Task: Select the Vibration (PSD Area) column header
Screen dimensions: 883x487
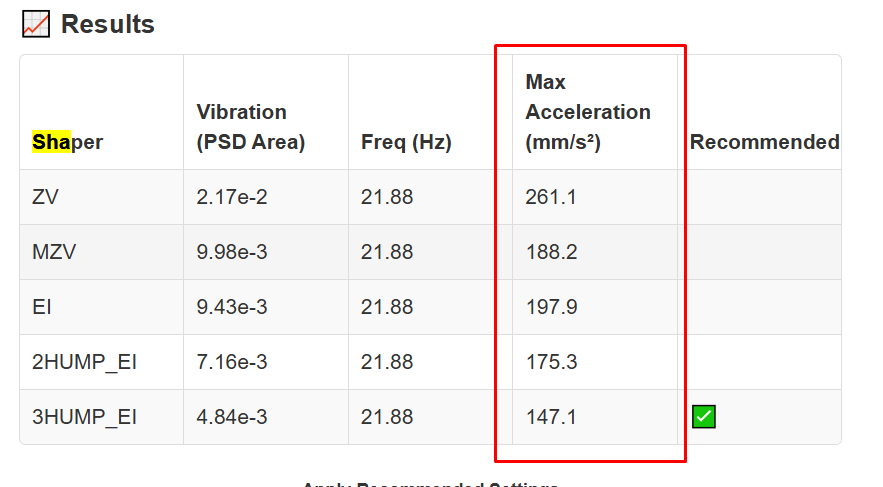Action: click(x=250, y=127)
